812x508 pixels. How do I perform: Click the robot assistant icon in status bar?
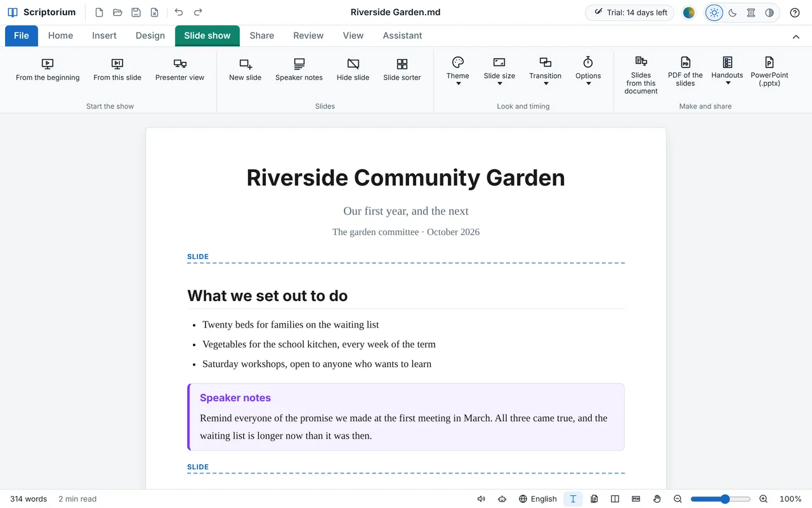point(502,499)
